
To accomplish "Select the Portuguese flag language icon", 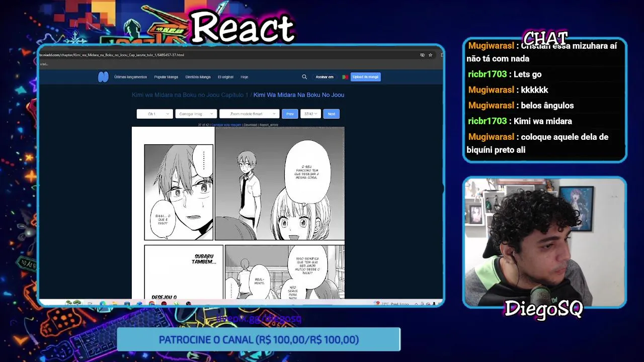I will [x=345, y=77].
